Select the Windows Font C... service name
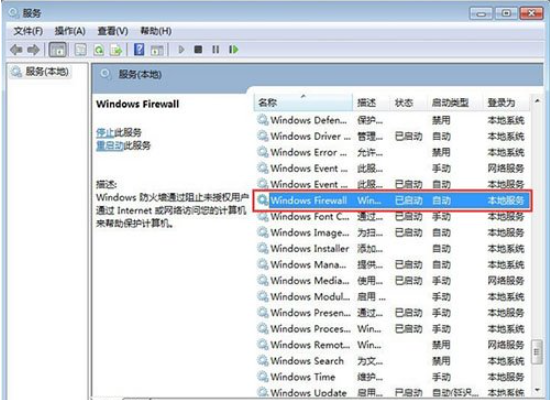 310,216
